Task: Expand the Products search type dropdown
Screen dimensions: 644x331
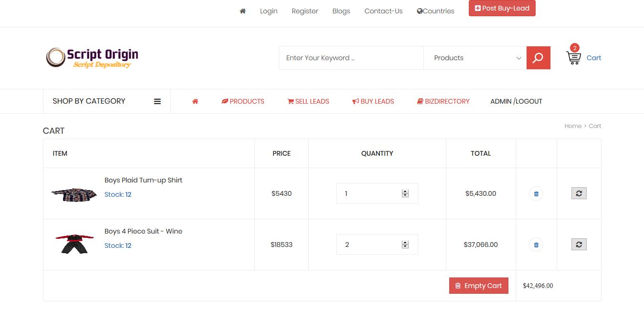Action: click(x=475, y=58)
